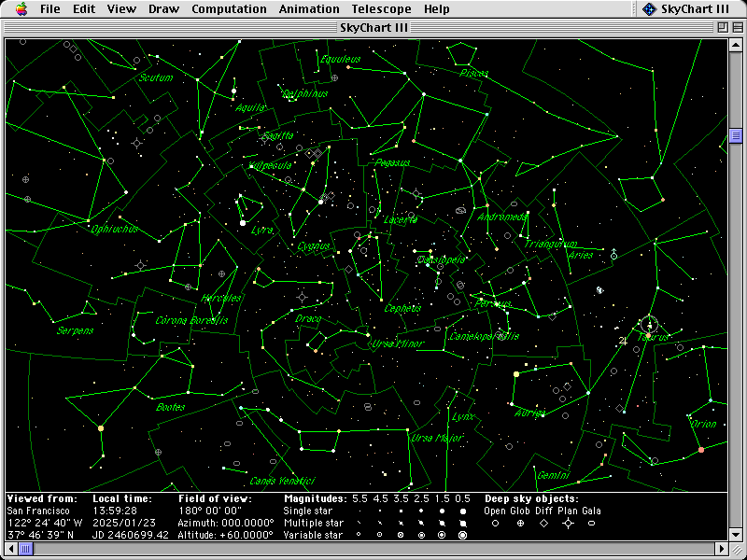This screenshot has width=747, height=560.
Task: Click the San Francisco location text
Action: (38, 511)
